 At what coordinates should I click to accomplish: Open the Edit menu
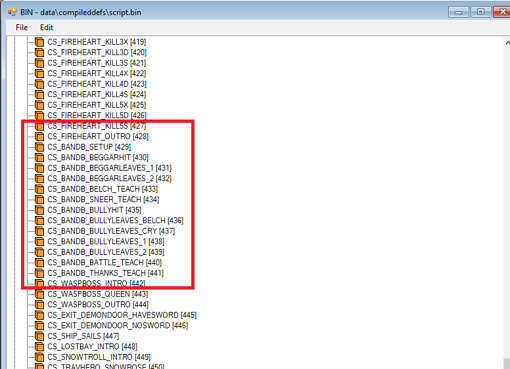tap(46, 27)
